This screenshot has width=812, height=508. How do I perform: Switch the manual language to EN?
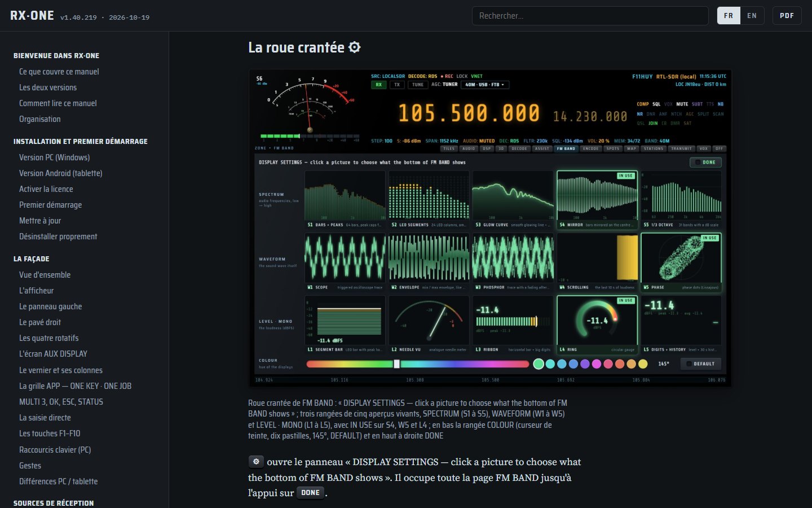click(752, 16)
